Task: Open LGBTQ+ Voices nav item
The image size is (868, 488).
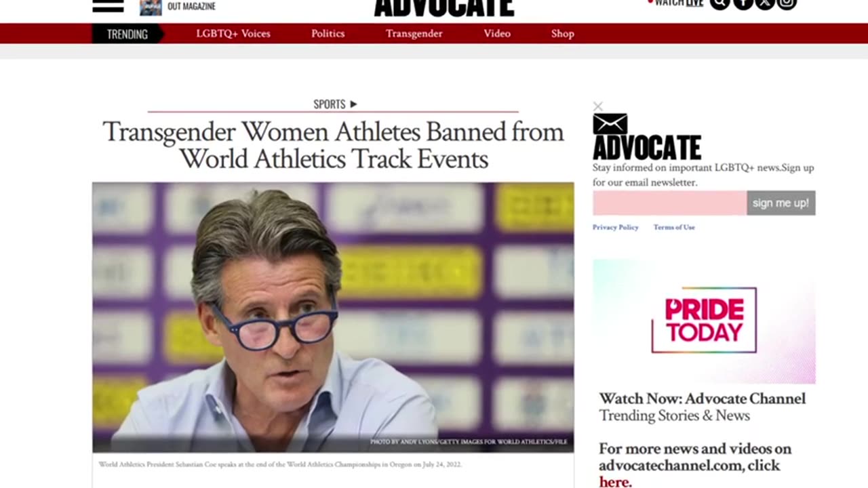Action: pos(233,33)
